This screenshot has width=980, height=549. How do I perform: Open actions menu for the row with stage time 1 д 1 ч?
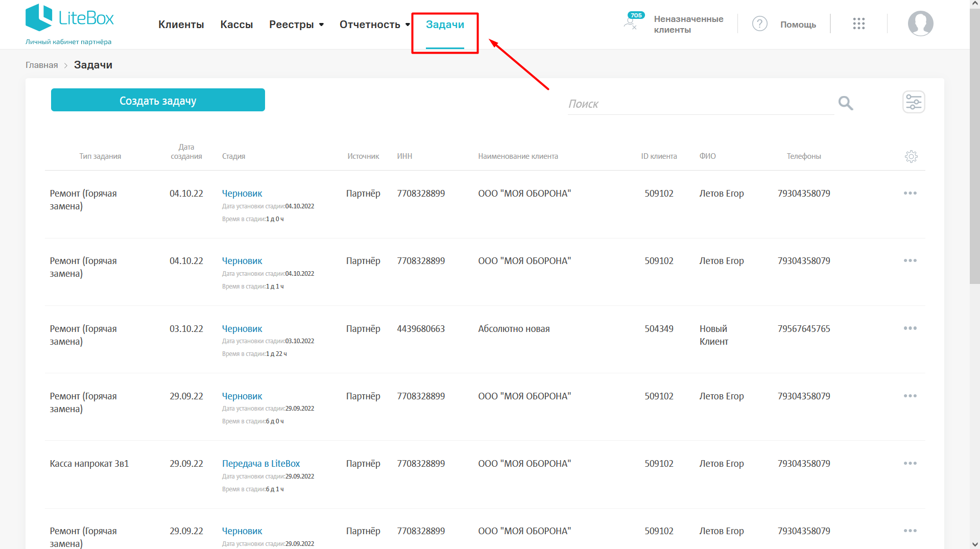pyautogui.click(x=910, y=260)
